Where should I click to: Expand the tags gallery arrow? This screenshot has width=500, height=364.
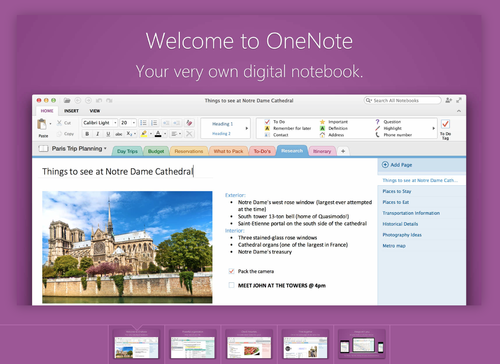coord(434,128)
